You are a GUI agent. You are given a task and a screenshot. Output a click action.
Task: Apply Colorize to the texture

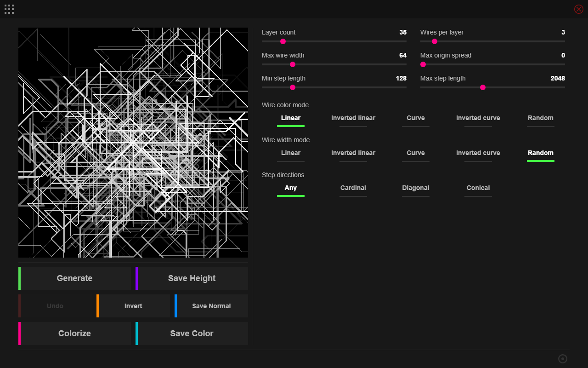(74, 333)
